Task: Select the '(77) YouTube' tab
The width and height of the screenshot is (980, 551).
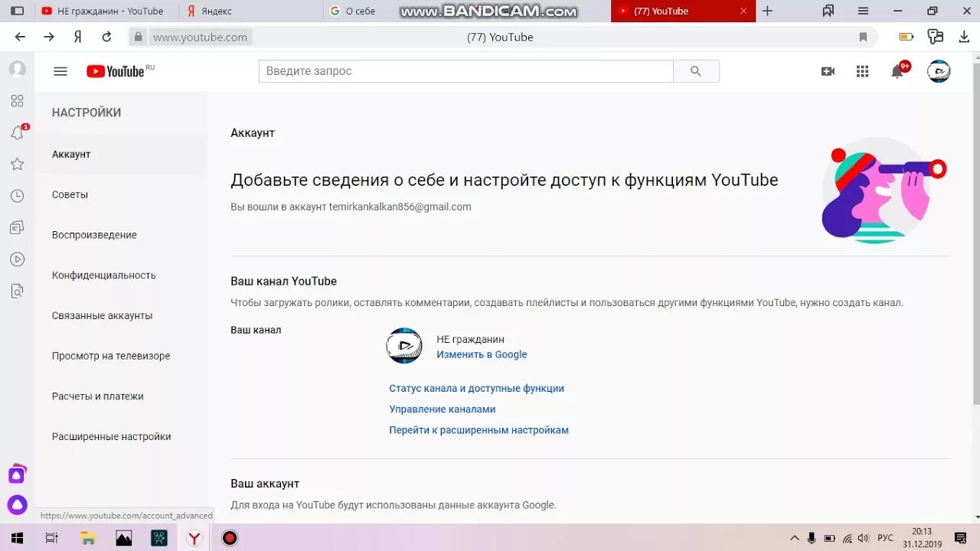Action: [x=683, y=11]
